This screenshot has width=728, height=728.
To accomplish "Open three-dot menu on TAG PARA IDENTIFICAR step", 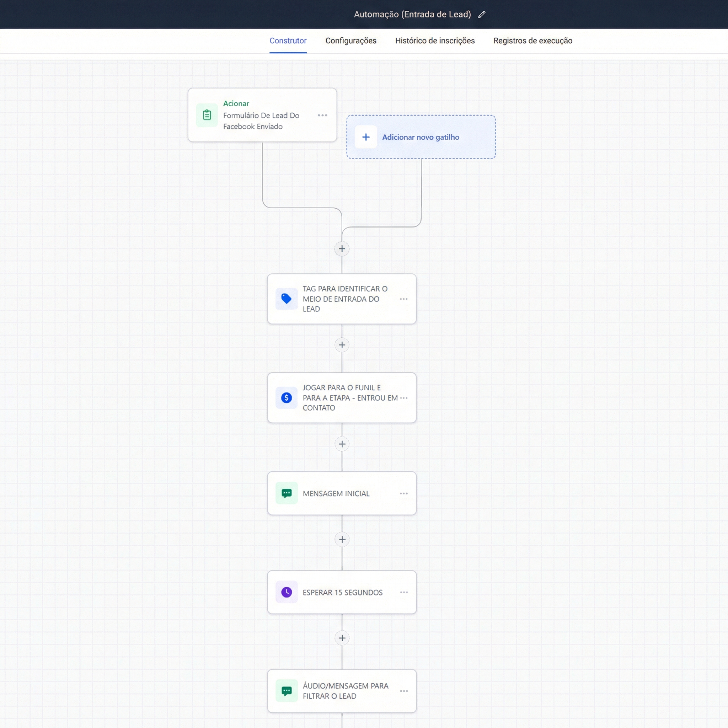I will (403, 299).
